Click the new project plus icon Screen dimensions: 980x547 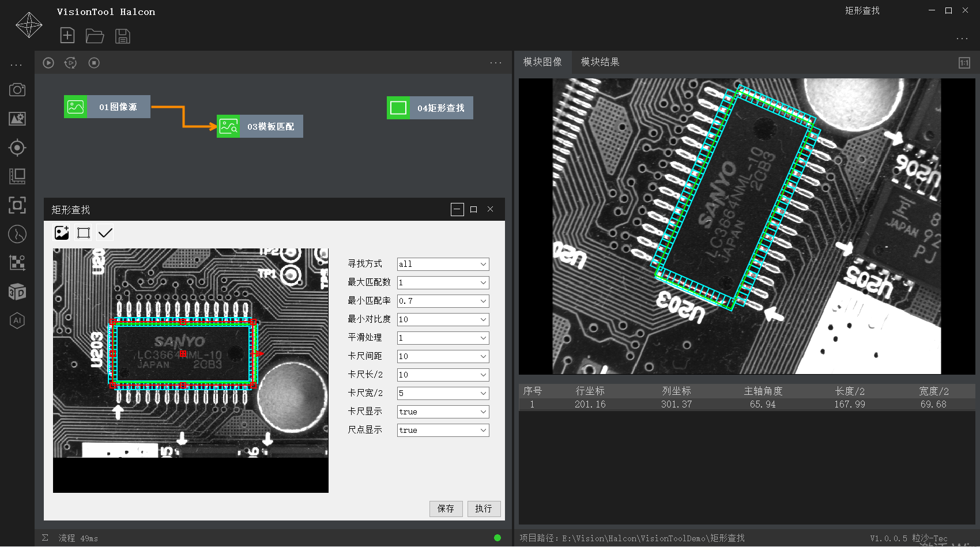[67, 36]
